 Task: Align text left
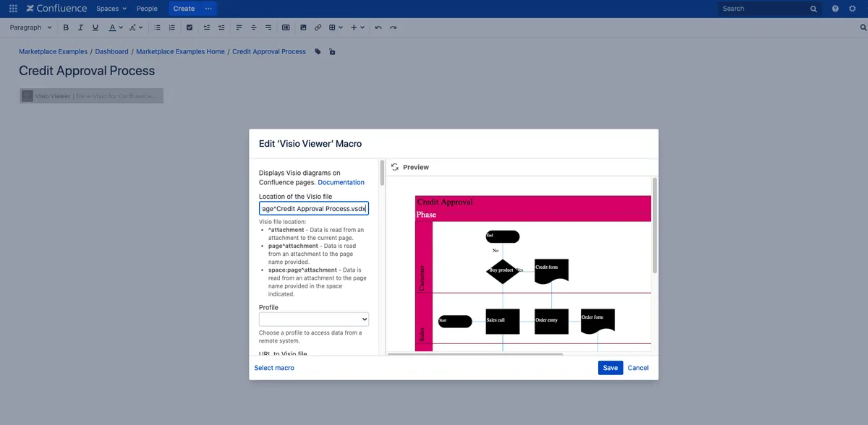tap(239, 27)
